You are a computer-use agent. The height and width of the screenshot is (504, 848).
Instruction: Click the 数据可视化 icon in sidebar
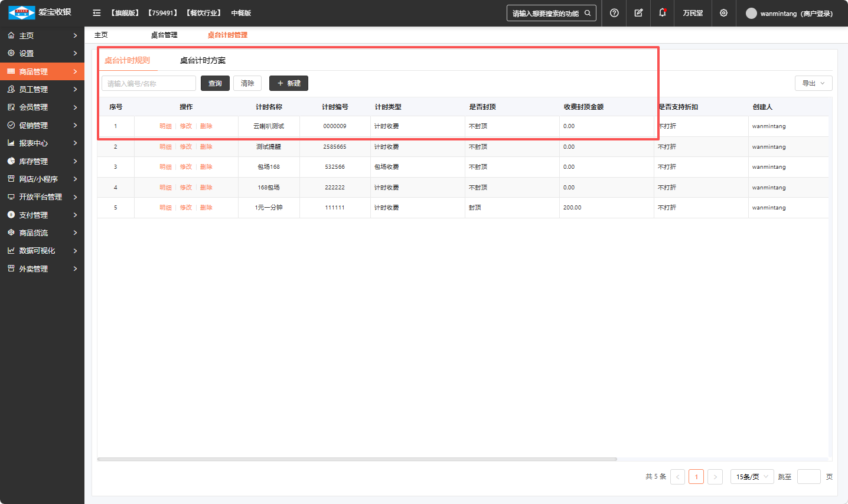click(11, 250)
